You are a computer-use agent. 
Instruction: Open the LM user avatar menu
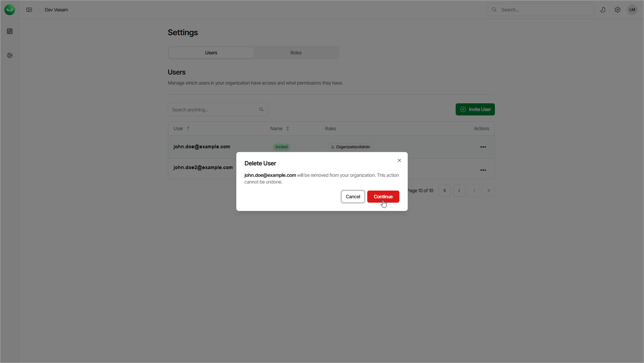tap(632, 10)
